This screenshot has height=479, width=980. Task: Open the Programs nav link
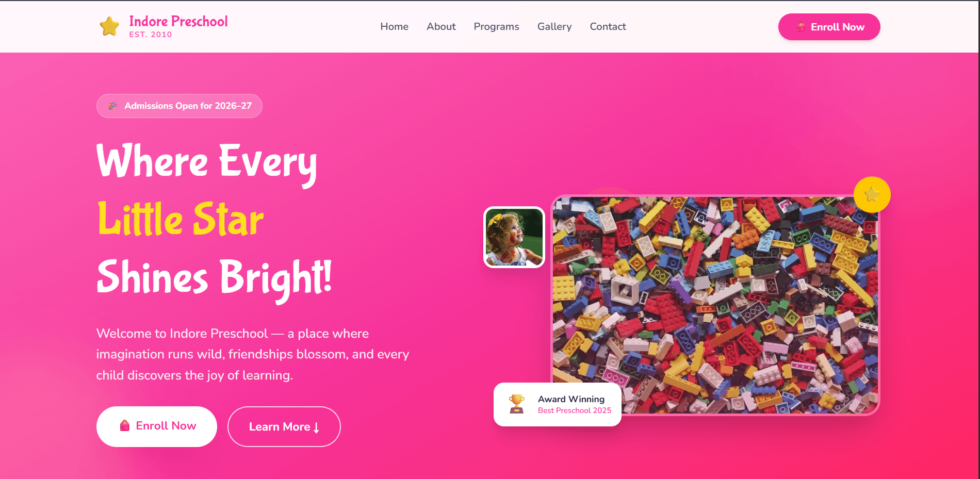pos(496,26)
